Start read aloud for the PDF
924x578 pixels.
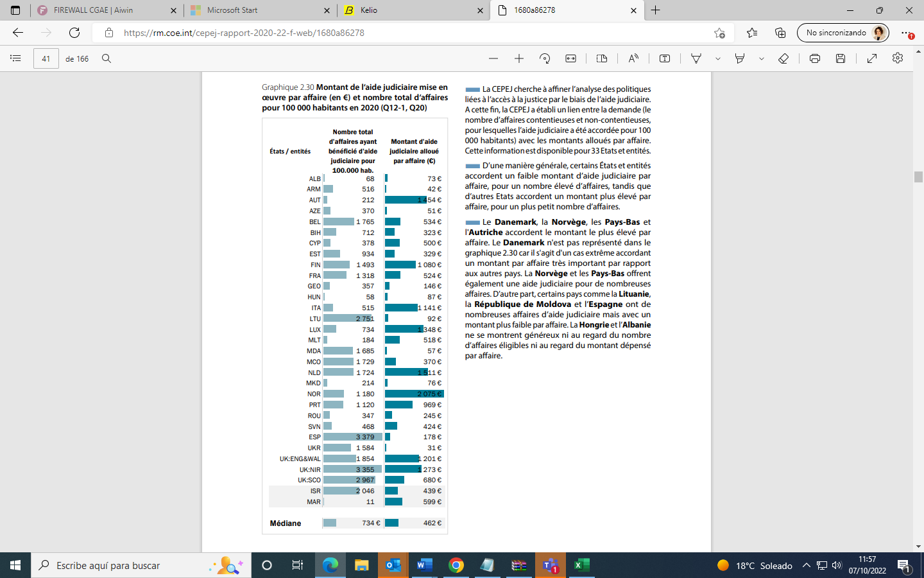[x=633, y=58]
